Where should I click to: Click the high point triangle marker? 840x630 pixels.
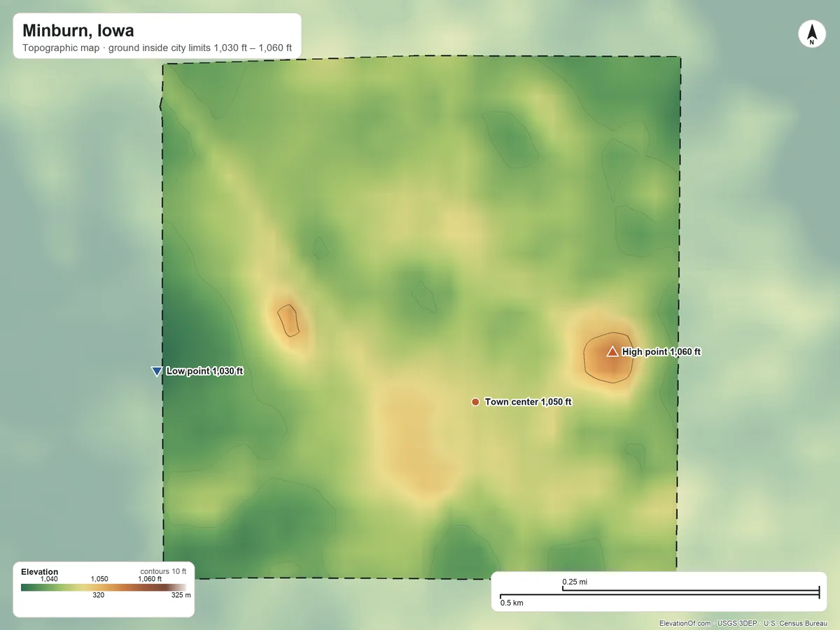[612, 351]
